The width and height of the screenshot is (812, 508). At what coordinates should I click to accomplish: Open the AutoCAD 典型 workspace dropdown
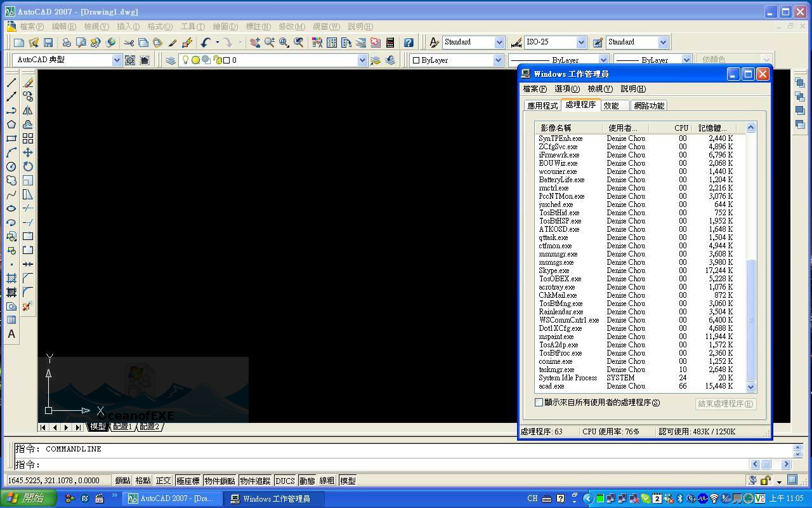pyautogui.click(x=117, y=60)
